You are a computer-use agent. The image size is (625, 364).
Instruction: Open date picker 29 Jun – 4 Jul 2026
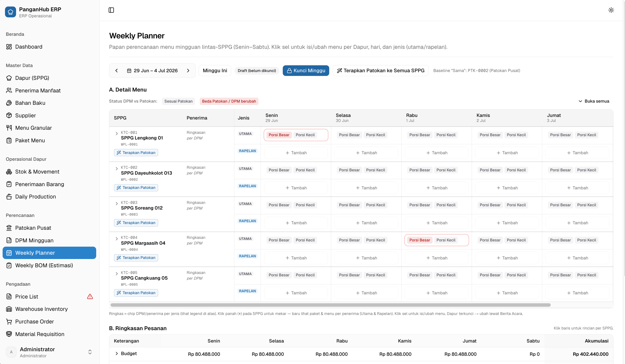152,71
